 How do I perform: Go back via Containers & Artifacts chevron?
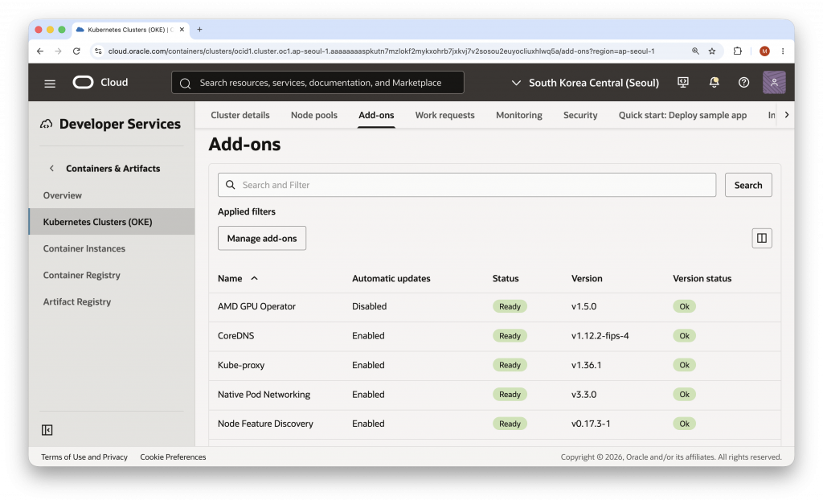51,169
